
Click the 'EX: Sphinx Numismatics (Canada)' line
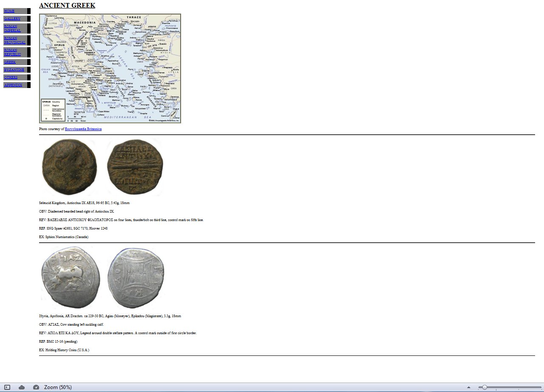click(x=64, y=237)
